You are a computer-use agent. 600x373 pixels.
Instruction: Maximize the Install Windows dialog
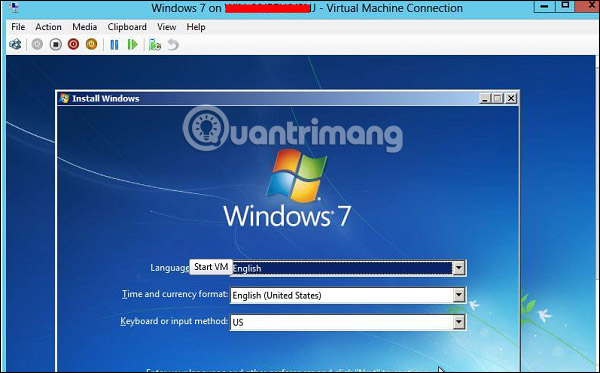pos(497,98)
